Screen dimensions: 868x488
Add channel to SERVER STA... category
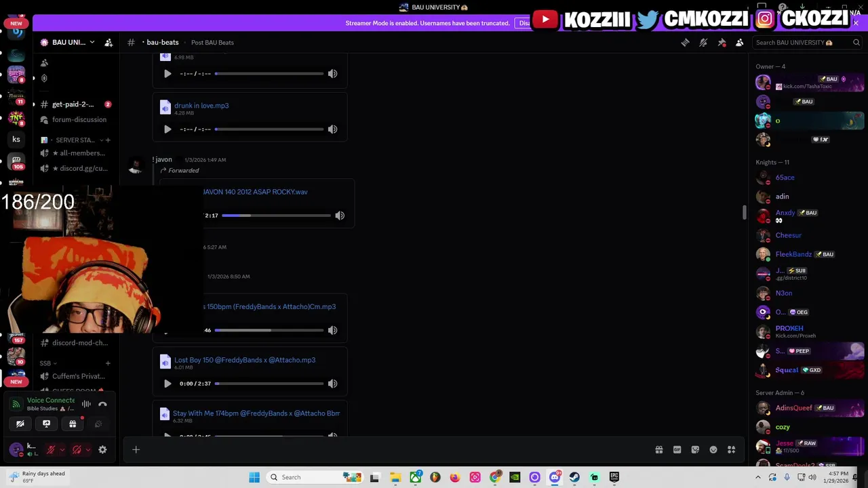[107, 140]
